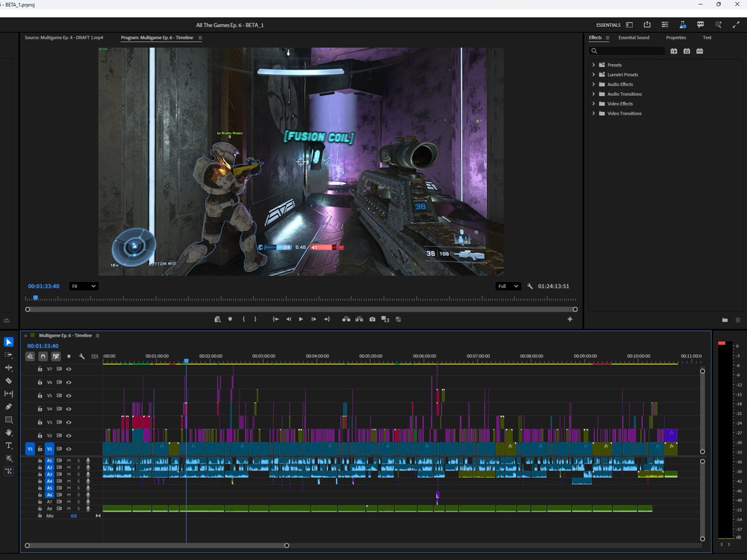
Task: Select the Pen tool
Action: click(x=9, y=407)
